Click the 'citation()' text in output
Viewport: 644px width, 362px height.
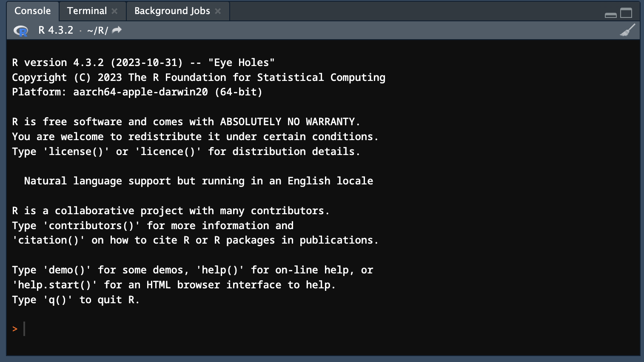coord(48,240)
